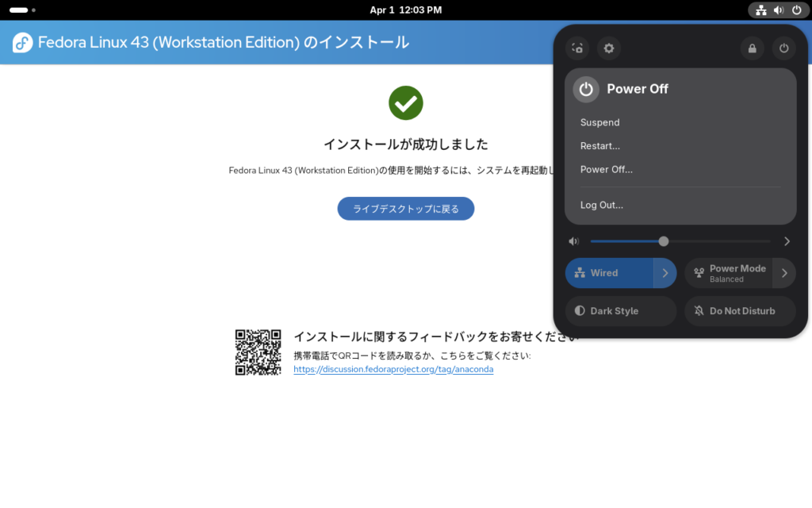The width and height of the screenshot is (812, 508).
Task: Open Settings via the gear icon
Action: tap(609, 48)
